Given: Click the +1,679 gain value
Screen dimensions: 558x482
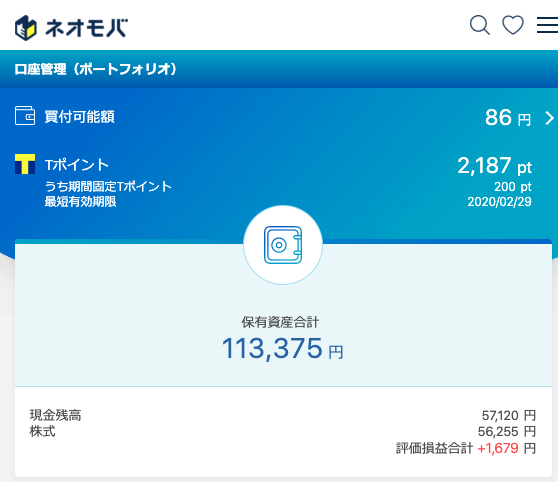Looking at the screenshot, I should tap(498, 448).
